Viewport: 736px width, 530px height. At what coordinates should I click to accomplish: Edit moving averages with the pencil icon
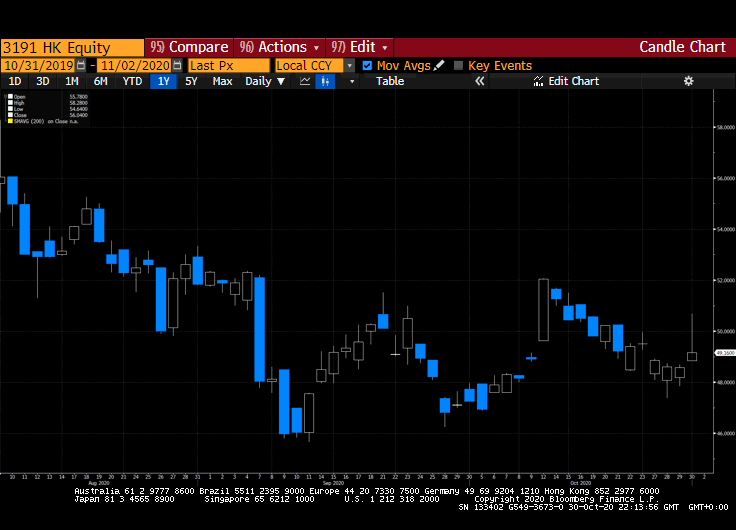(438, 66)
